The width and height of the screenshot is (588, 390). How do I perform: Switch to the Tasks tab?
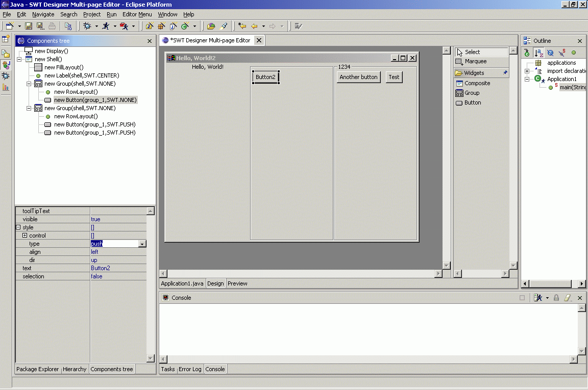[x=167, y=369]
